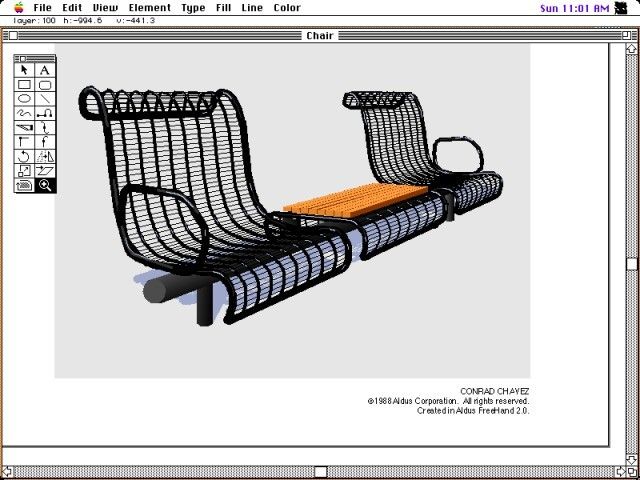Open the Element menu

click(149, 8)
